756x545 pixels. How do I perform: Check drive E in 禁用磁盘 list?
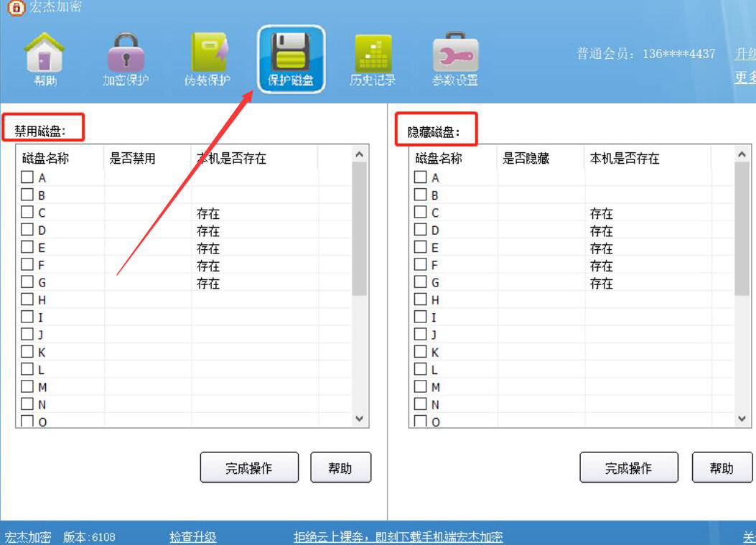pyautogui.click(x=27, y=247)
